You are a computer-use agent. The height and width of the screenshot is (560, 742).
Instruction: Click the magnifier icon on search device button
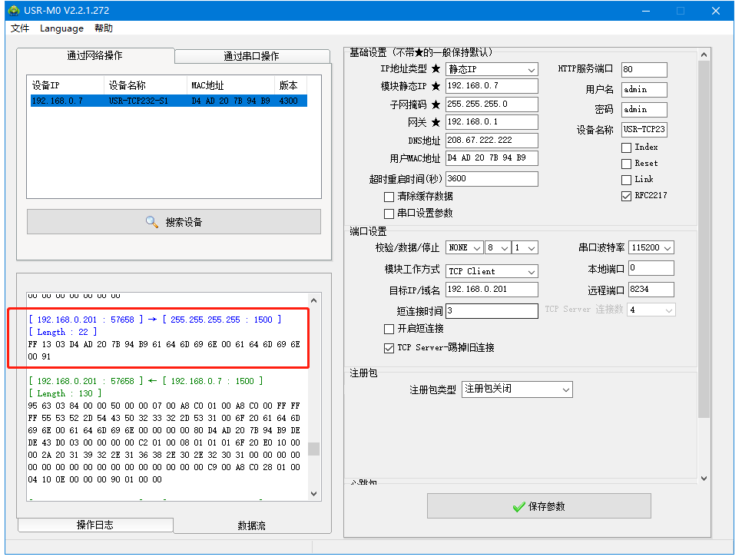click(152, 222)
